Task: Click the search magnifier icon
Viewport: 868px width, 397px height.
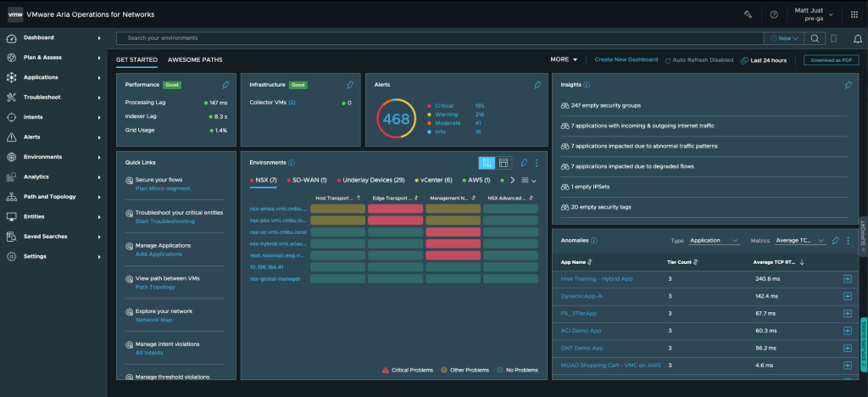Action: tap(814, 38)
